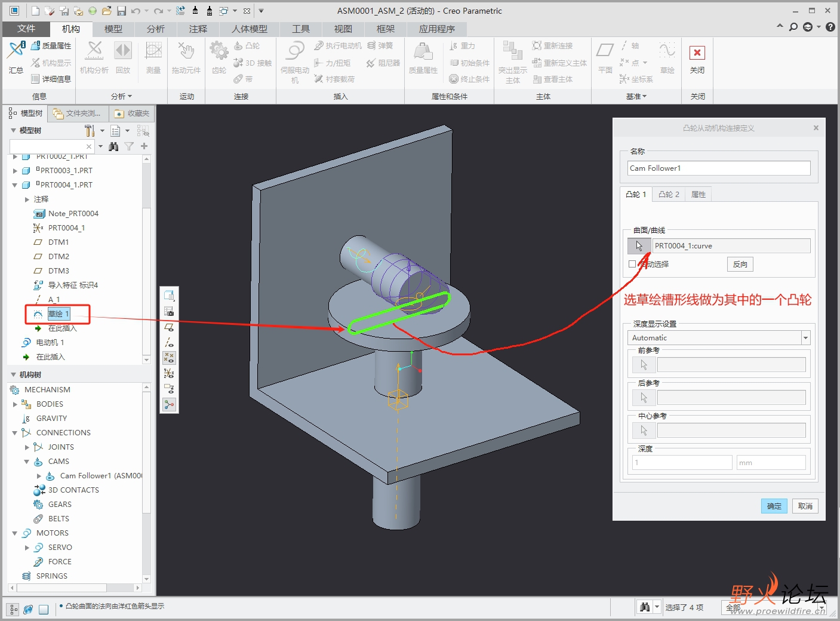Image resolution: width=840 pixels, height=621 pixels.
Task: Switch to the 视图 ribbon tab
Action: point(343,29)
